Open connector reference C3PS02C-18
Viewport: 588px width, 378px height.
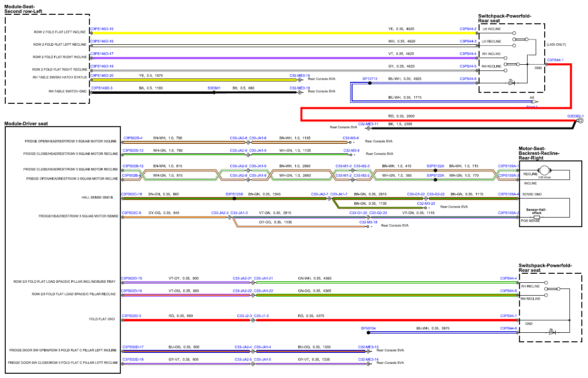[x=132, y=194]
